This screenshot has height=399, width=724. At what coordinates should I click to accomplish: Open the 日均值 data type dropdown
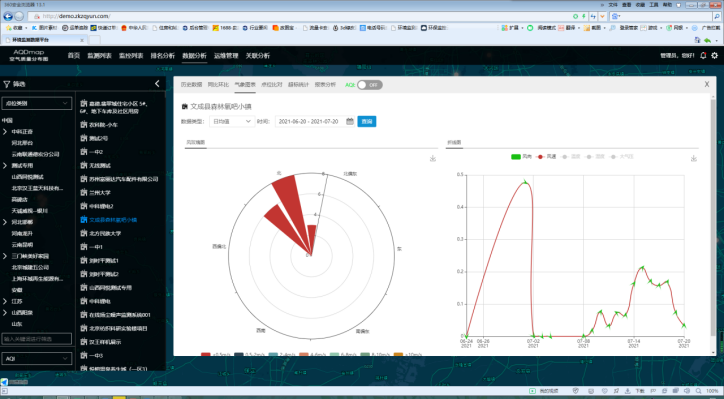coord(232,121)
